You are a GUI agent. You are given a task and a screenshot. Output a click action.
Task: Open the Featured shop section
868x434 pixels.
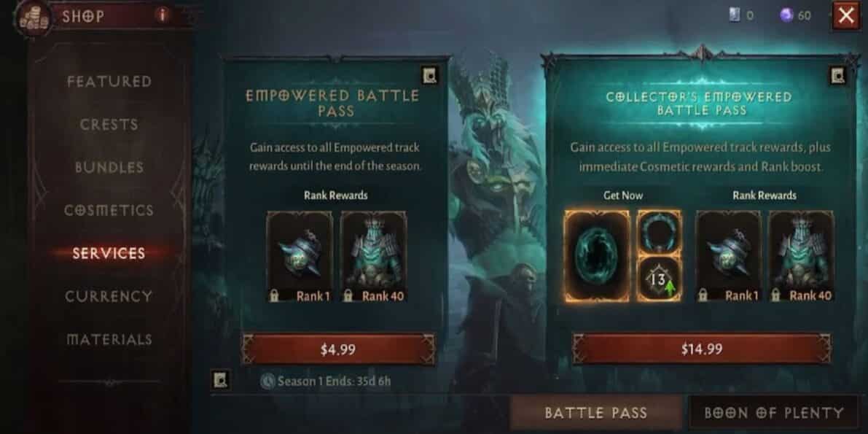coord(109,82)
